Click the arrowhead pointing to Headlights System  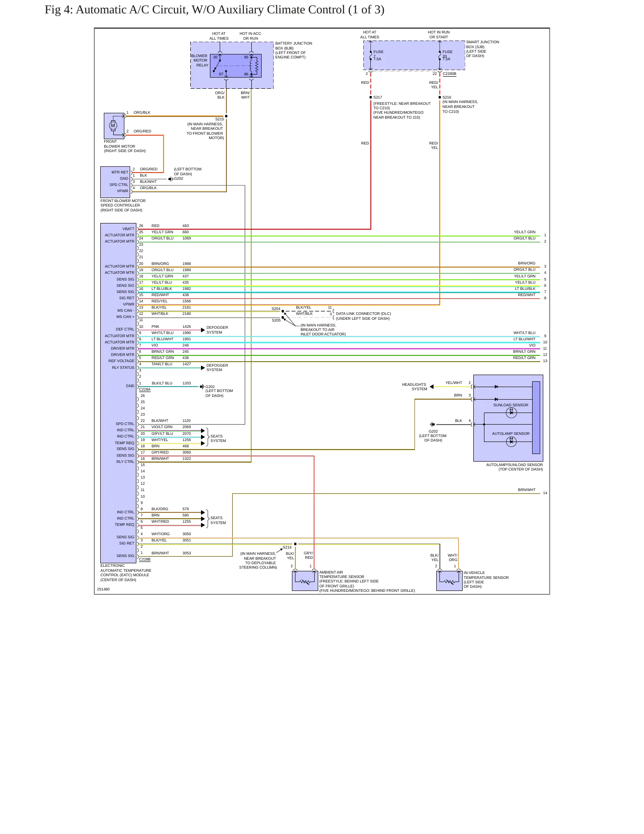431,387
